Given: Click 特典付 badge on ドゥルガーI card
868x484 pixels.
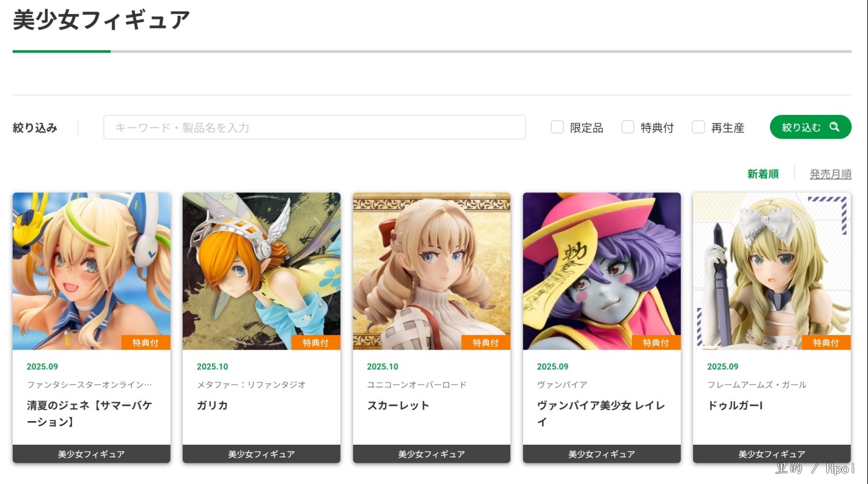Looking at the screenshot, I should 826,342.
